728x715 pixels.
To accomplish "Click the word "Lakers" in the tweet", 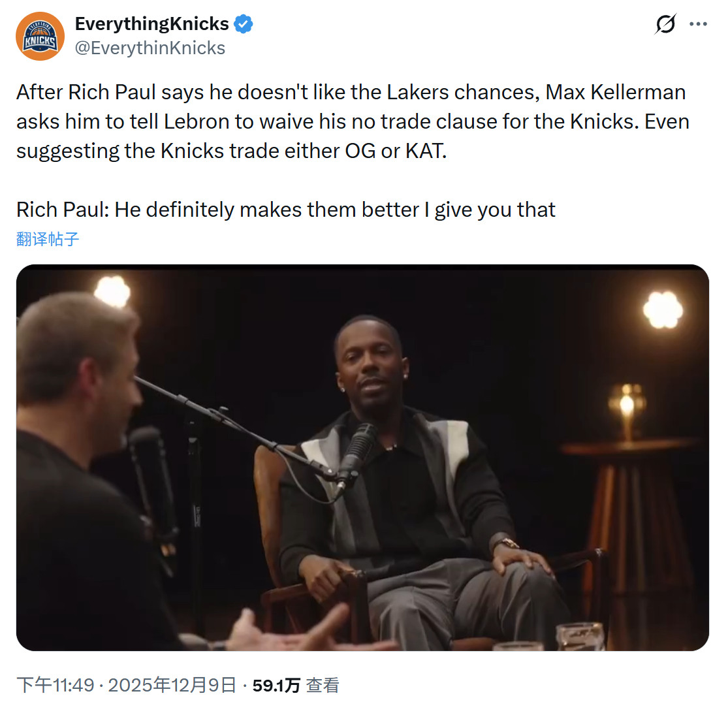I will (417, 92).
